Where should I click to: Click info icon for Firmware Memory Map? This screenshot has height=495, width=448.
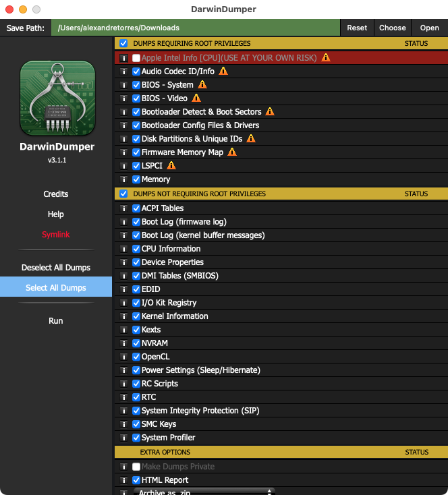[124, 152]
